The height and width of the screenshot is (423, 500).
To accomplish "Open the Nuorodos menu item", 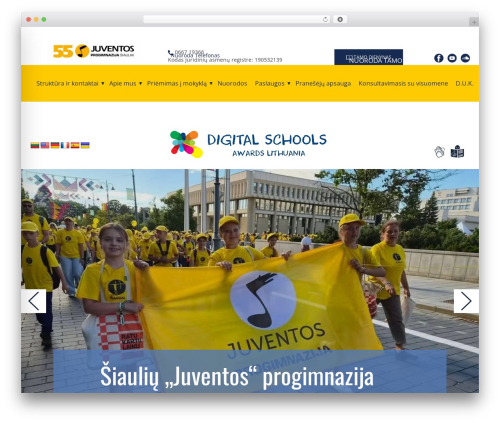I will point(232,83).
